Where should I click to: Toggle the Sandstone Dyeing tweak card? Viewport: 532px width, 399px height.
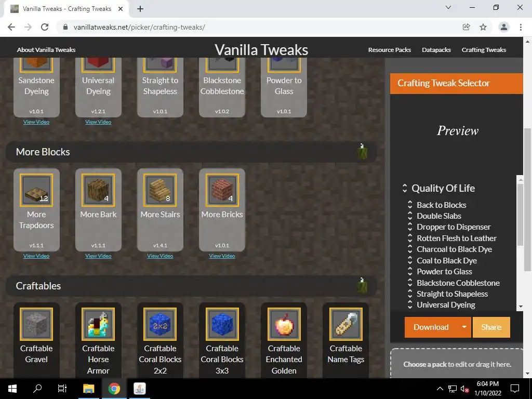click(x=36, y=87)
